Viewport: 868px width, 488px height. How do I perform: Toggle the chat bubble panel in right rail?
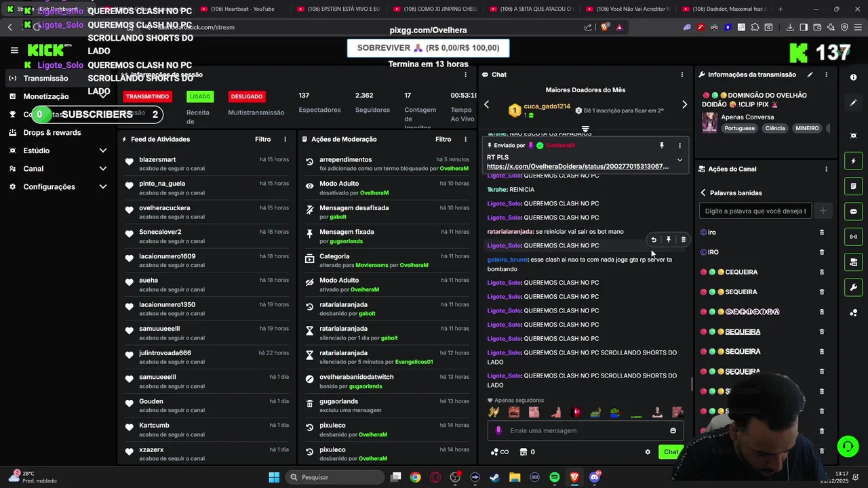click(853, 211)
